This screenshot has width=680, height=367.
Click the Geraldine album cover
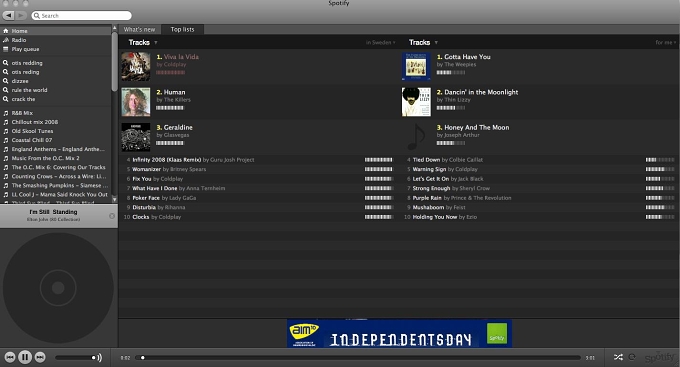(136, 137)
